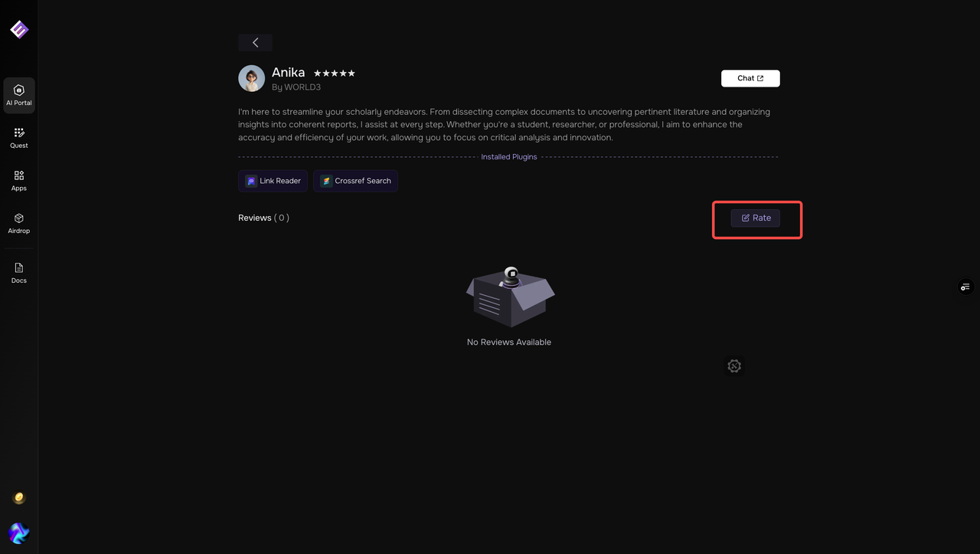980x554 pixels.
Task: Open Chat with Anika
Action: 750,78
